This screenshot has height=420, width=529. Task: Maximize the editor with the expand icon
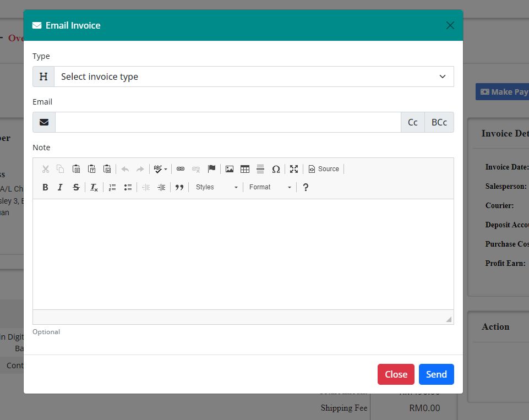[x=294, y=169]
